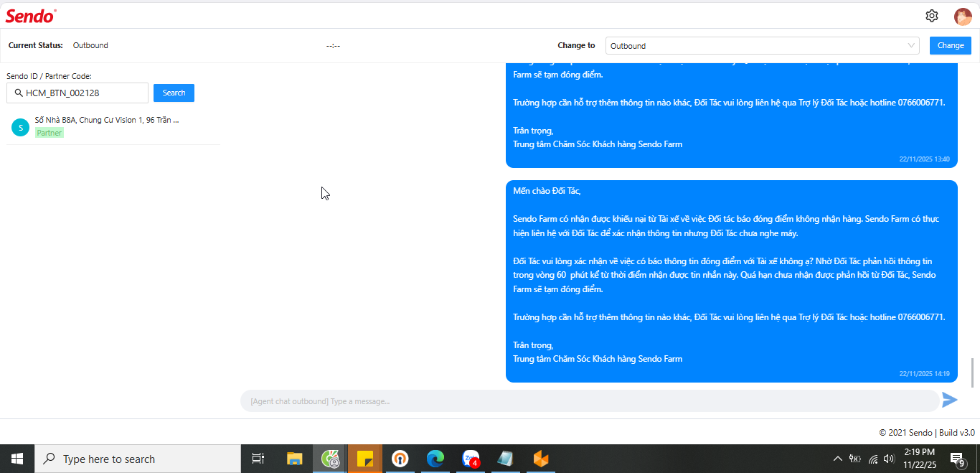Click the blue Change button
The width and height of the screenshot is (980, 473).
[x=951, y=45]
